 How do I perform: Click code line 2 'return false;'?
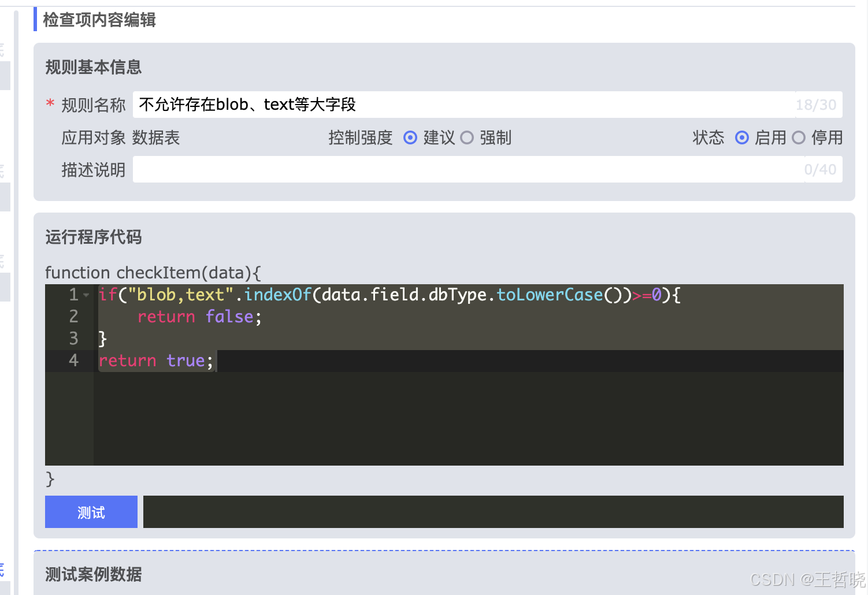[199, 317]
